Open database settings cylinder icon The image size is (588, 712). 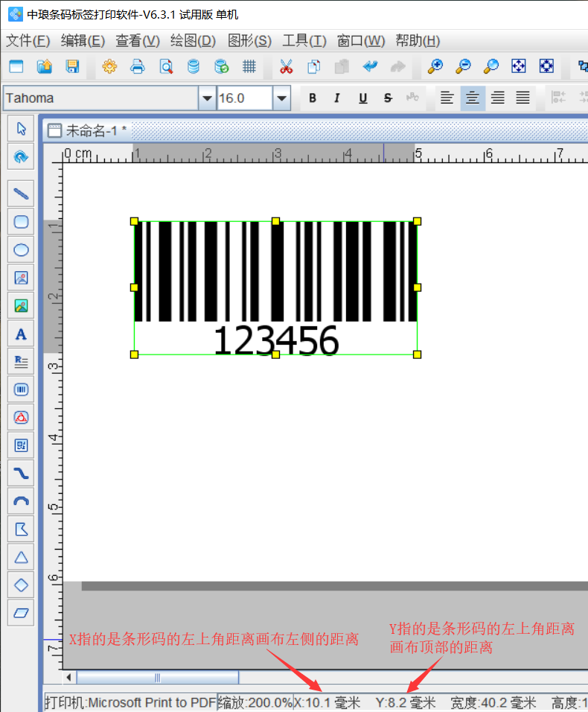coord(194,67)
